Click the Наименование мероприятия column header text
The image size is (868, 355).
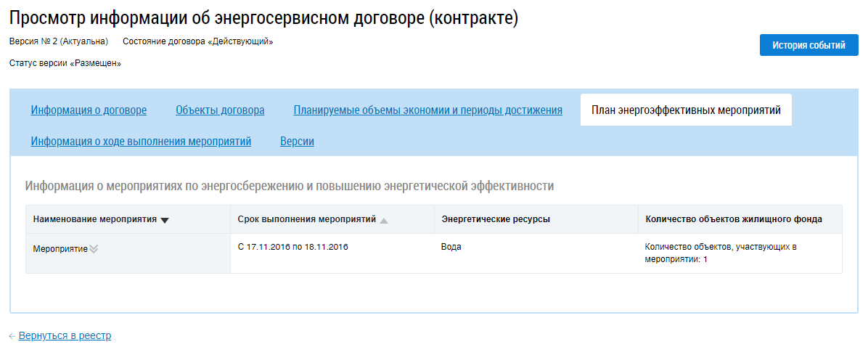pyautogui.click(x=94, y=219)
